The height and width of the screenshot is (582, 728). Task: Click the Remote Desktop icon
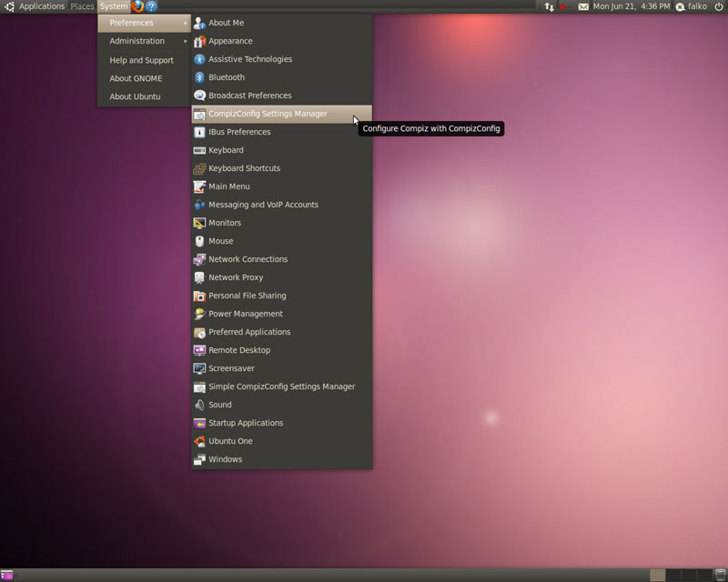199,350
